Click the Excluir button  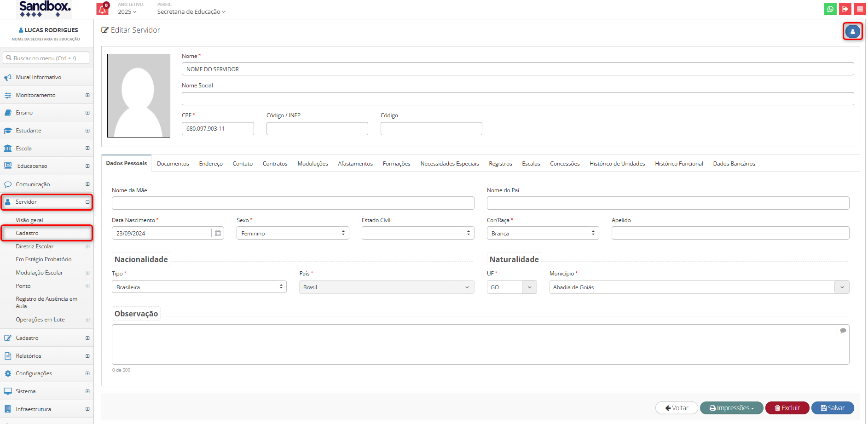(787, 408)
